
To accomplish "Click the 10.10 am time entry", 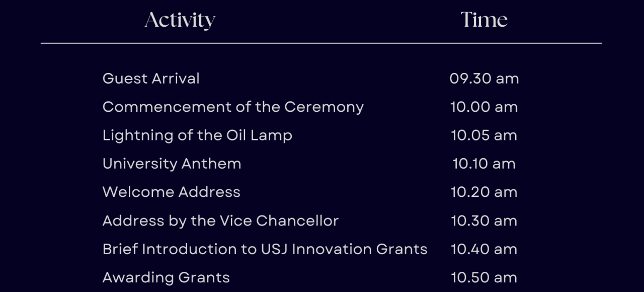I will point(484,164).
